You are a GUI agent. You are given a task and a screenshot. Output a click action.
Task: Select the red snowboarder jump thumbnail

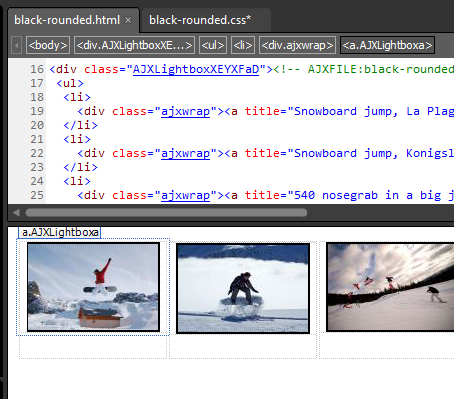click(x=93, y=287)
